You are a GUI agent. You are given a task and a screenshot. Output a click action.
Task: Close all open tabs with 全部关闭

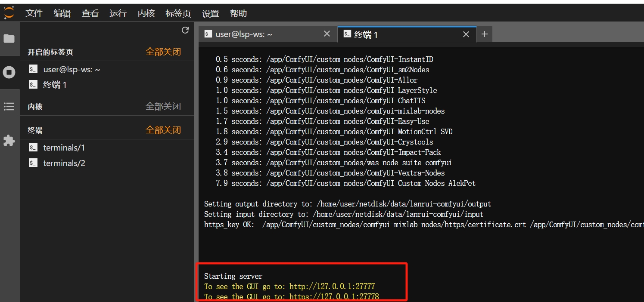(x=163, y=52)
